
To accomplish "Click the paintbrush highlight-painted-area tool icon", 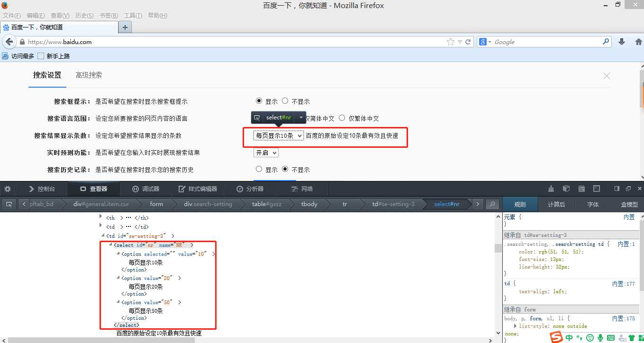I will [551, 189].
